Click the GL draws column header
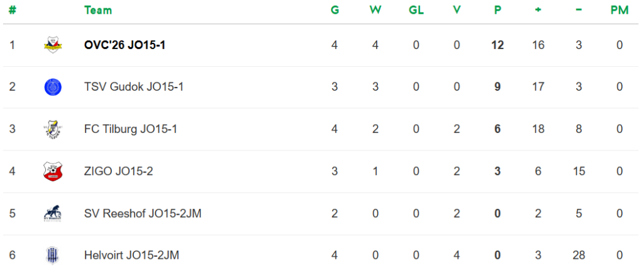The width and height of the screenshot is (644, 272). pos(416,10)
